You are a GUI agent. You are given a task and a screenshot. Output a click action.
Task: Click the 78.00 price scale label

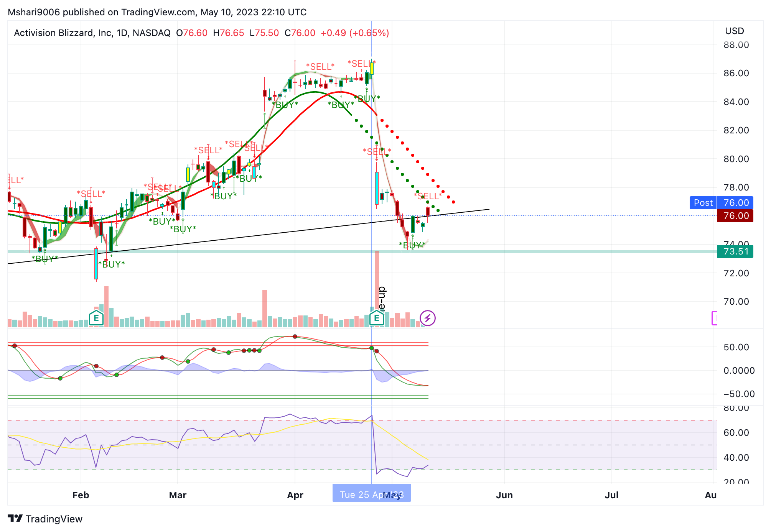pyautogui.click(x=736, y=187)
